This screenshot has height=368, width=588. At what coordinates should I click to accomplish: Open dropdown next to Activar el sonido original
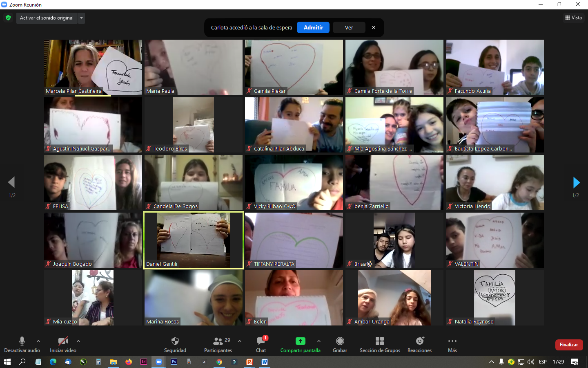[x=81, y=18]
